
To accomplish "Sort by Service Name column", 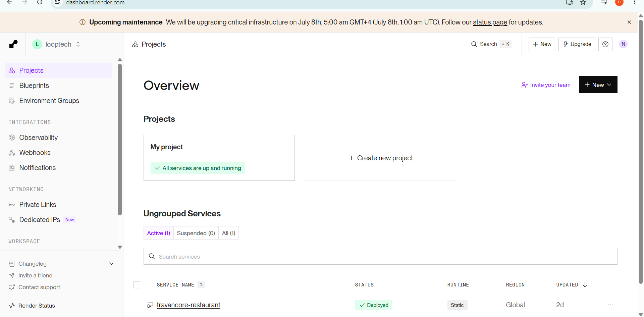I will coord(175,285).
